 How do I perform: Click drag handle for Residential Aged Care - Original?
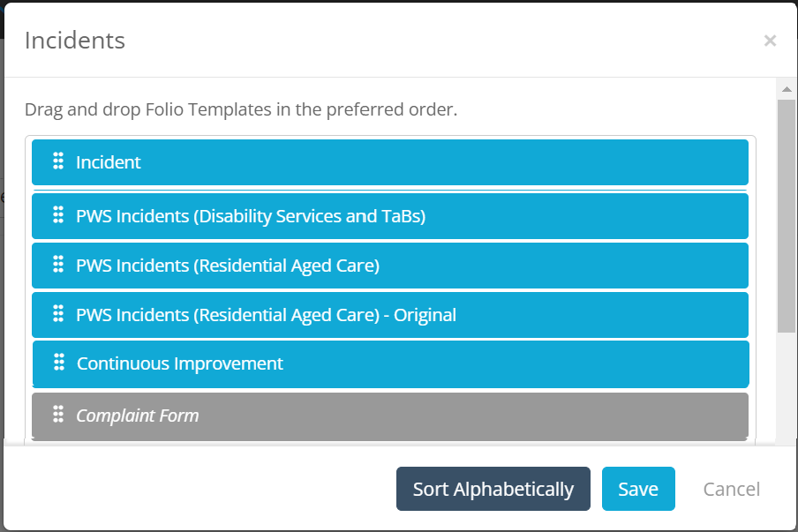click(58, 313)
